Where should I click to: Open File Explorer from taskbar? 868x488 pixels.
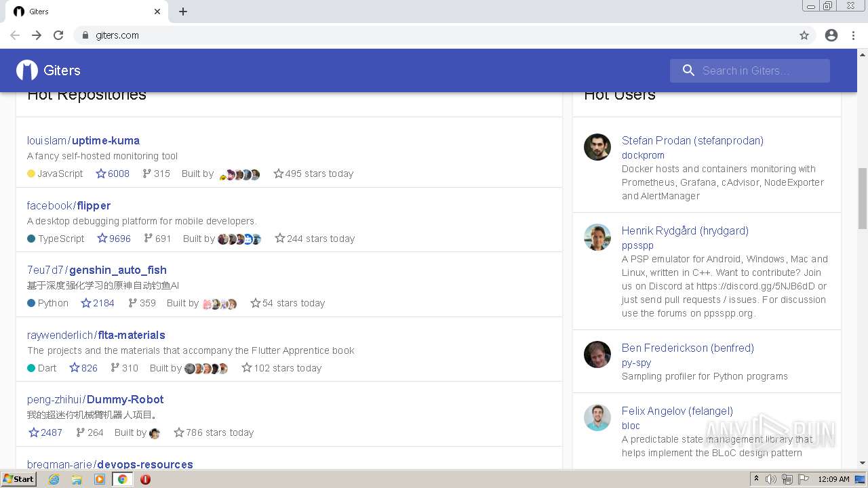pyautogui.click(x=77, y=479)
